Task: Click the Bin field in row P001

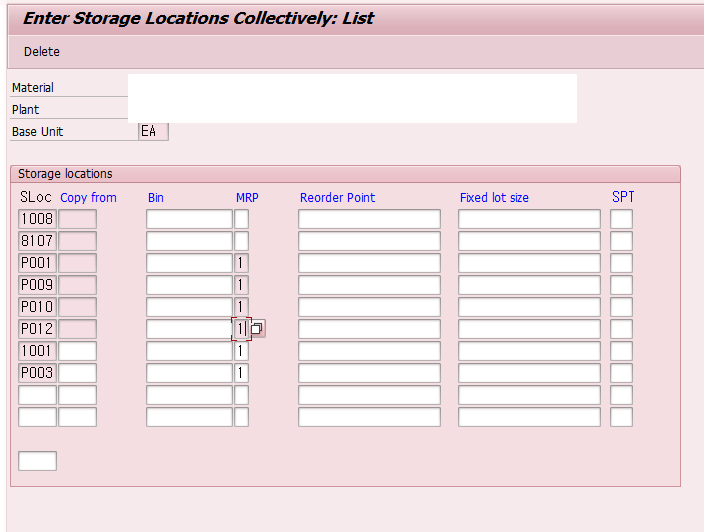Action: coord(189,263)
